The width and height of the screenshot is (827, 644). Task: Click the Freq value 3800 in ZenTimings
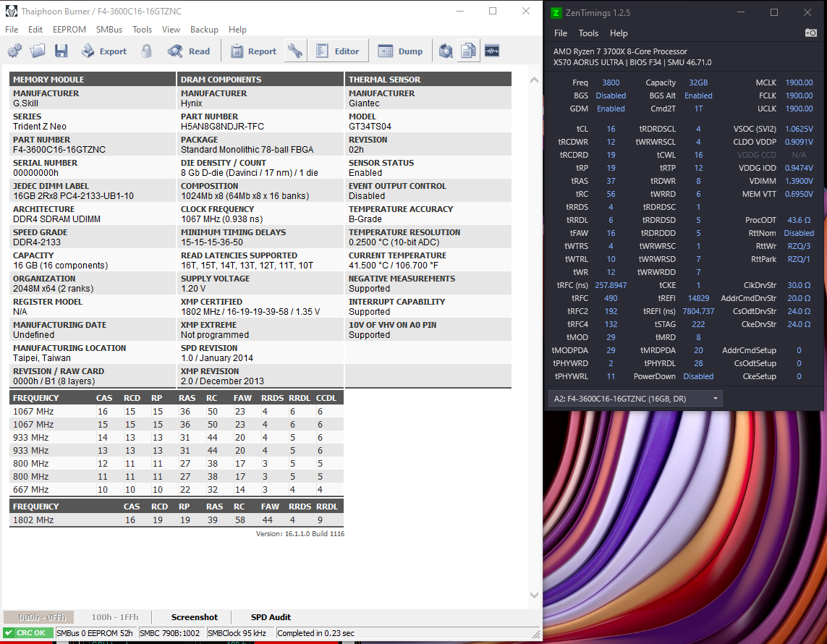pyautogui.click(x=611, y=82)
